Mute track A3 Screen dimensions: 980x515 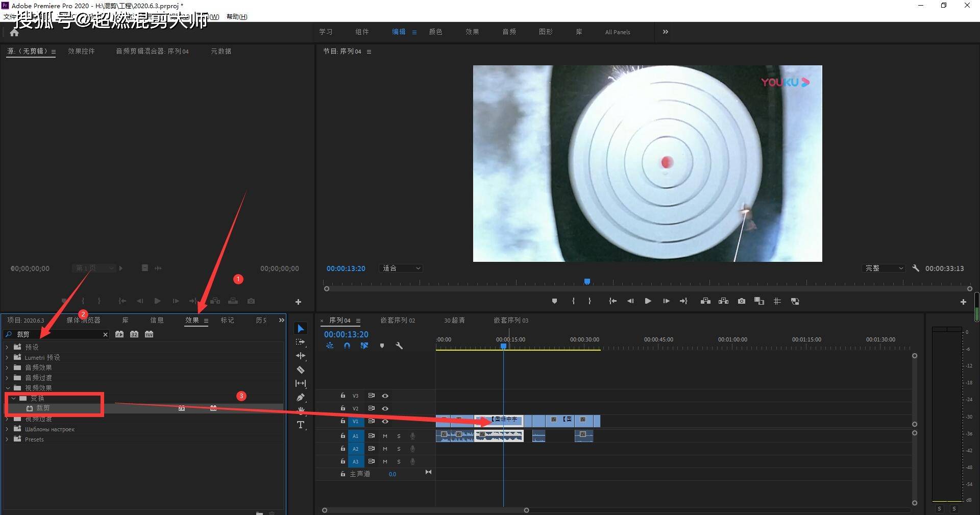pos(385,461)
